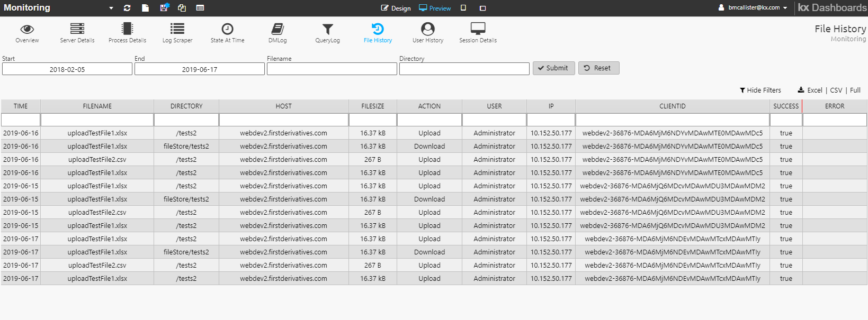The width and height of the screenshot is (868, 320).
Task: Open the Process Details page
Action: coord(127,33)
